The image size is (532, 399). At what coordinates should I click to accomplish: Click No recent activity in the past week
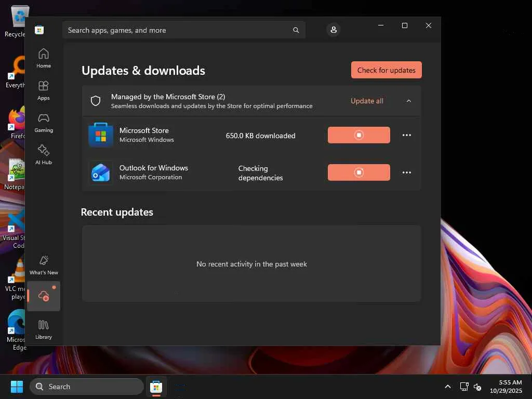coord(251,264)
